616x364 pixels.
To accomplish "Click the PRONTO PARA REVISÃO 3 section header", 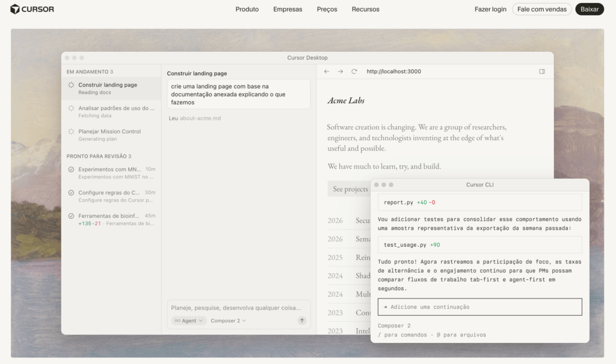I will (99, 156).
